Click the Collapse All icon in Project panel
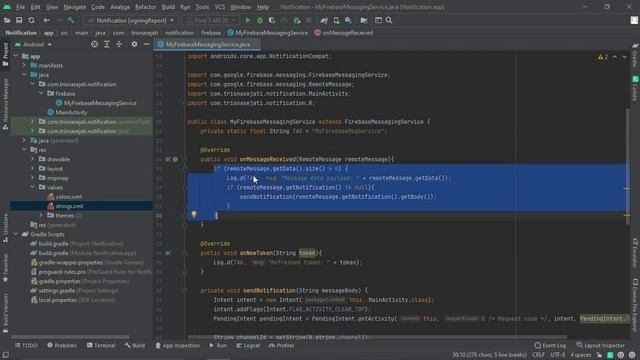The height and width of the screenshot is (360, 640). point(119,44)
